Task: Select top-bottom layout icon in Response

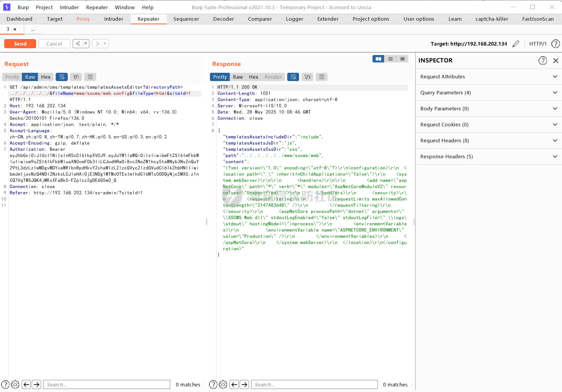Action: 391,59
